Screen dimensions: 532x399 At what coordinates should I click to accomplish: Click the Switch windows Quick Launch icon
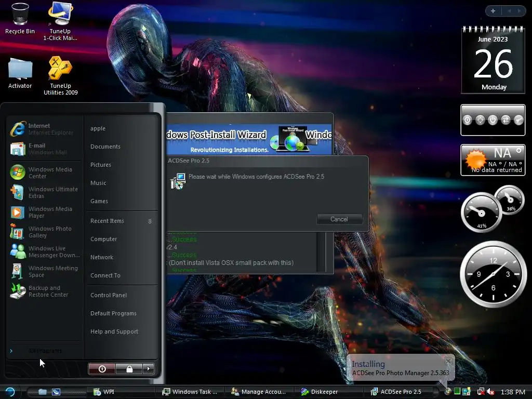tap(56, 392)
